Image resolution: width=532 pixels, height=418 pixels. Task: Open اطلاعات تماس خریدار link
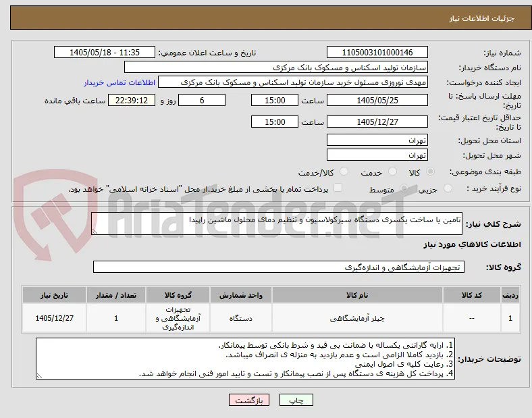pyautogui.click(x=119, y=82)
